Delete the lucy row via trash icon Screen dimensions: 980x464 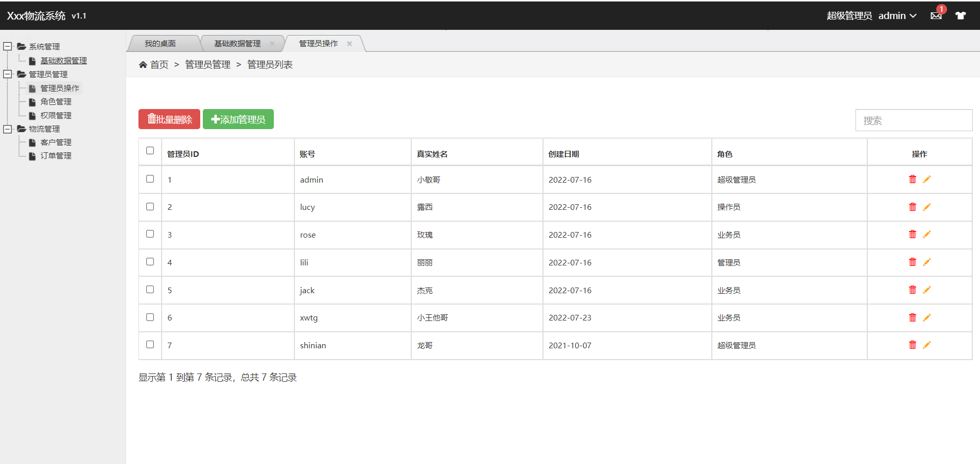pos(913,207)
